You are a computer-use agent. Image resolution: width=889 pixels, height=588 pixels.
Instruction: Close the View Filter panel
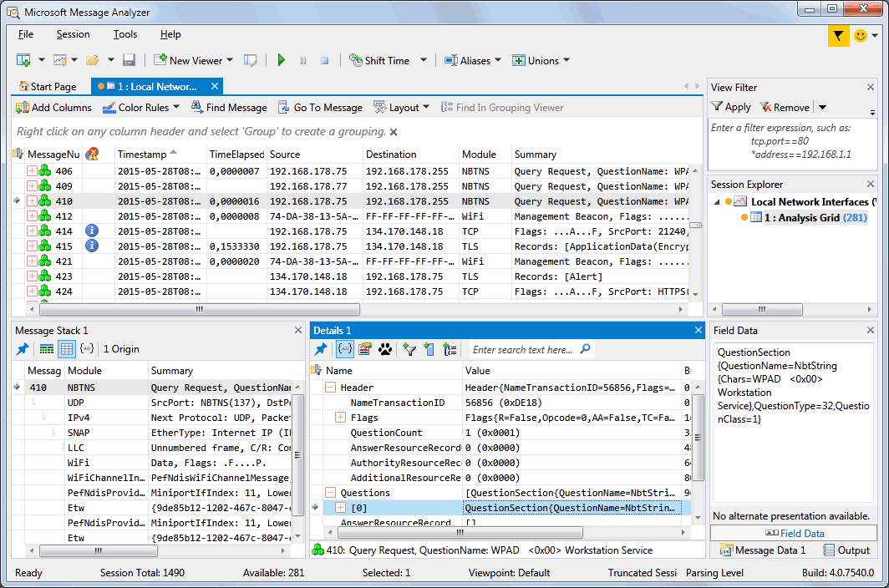(x=871, y=87)
